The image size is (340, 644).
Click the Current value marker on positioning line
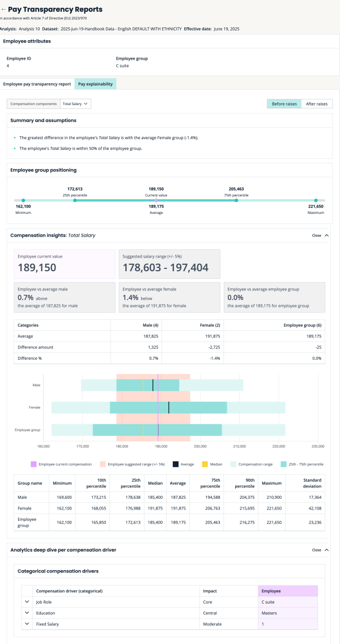tap(156, 200)
